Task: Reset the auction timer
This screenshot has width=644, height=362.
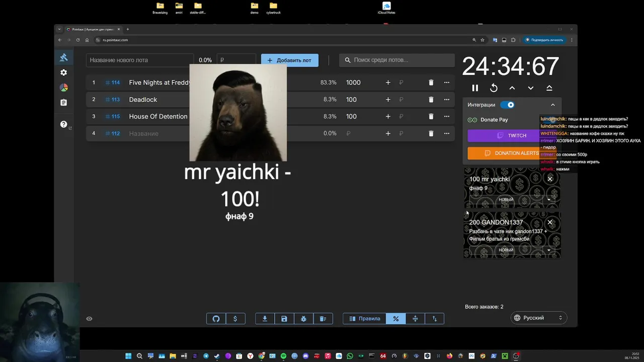Action: (494, 88)
